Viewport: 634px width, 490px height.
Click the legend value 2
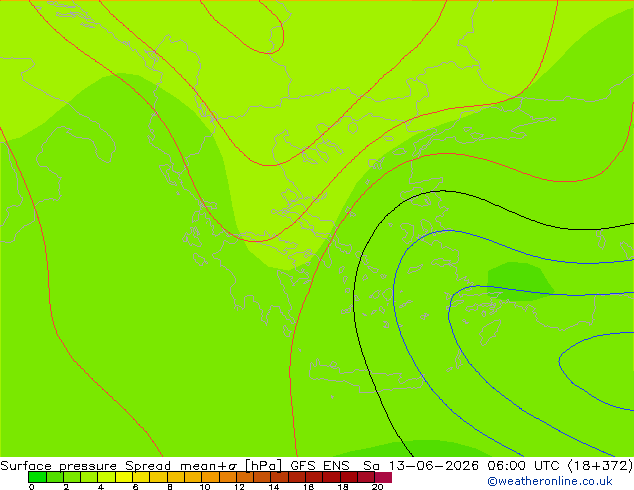tap(66, 487)
